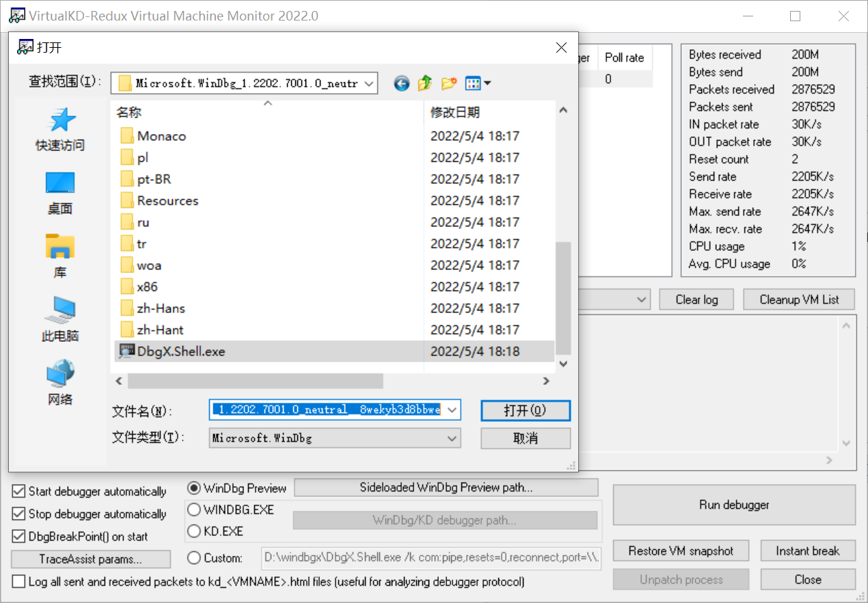Screen dimensions: 868x603
Task: Select WINDBG.EXE radio button
Action: (193, 510)
